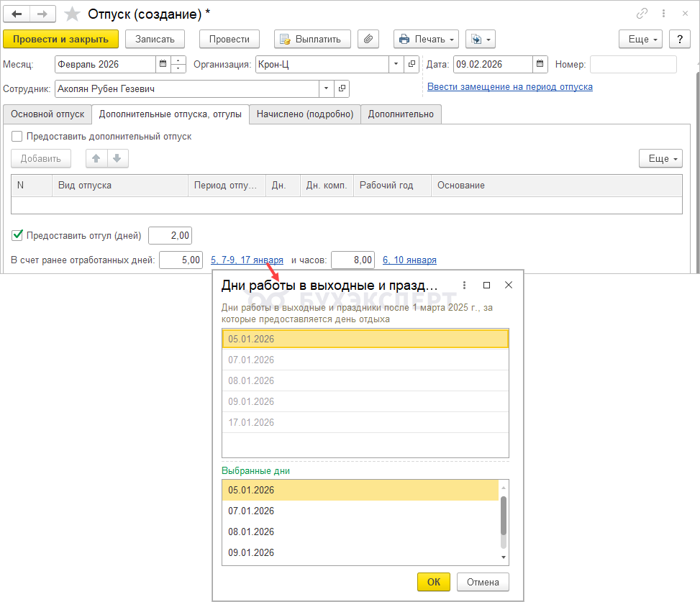Click Провести и закрыть button
Image resolution: width=700 pixels, height=602 pixels.
60,39
